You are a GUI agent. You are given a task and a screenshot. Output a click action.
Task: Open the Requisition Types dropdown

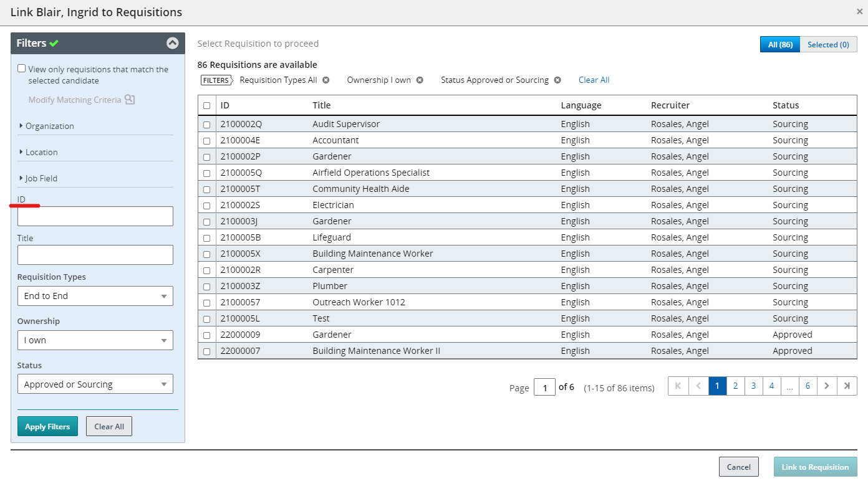95,296
